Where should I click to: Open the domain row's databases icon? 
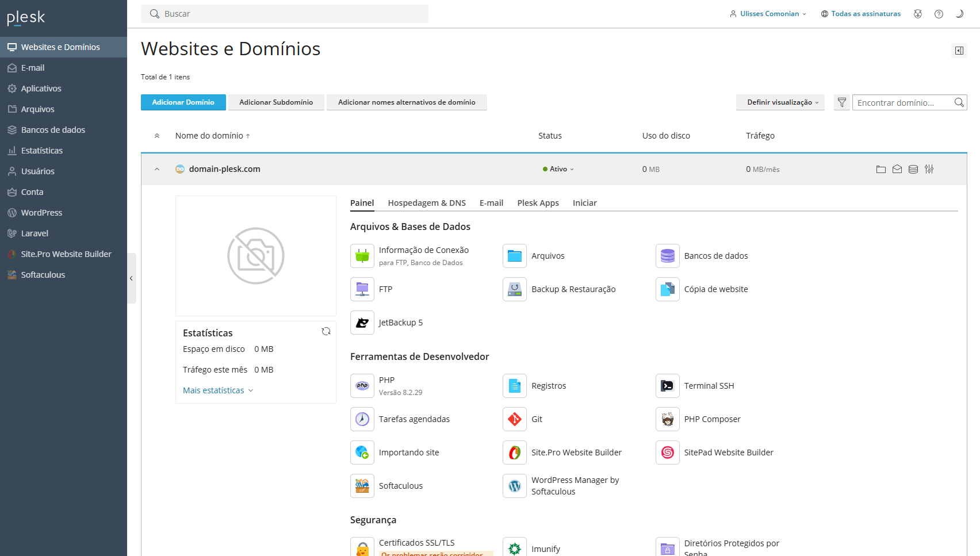[913, 169]
